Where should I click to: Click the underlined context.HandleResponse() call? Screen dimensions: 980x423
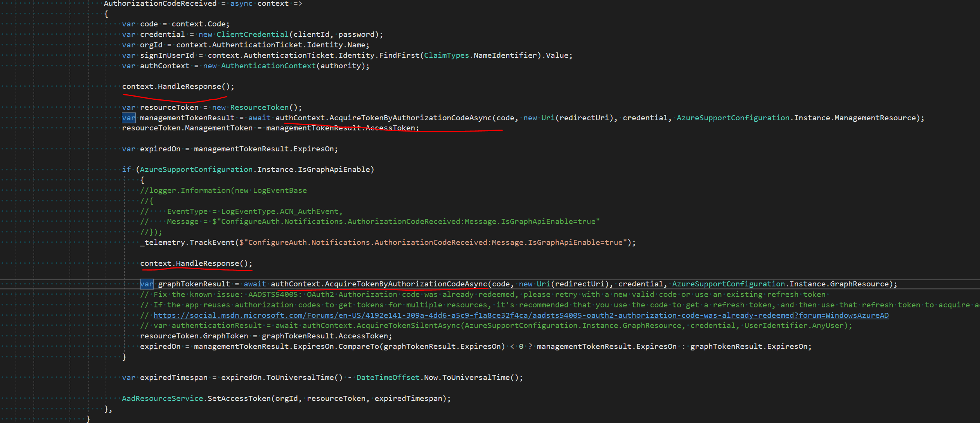(177, 86)
